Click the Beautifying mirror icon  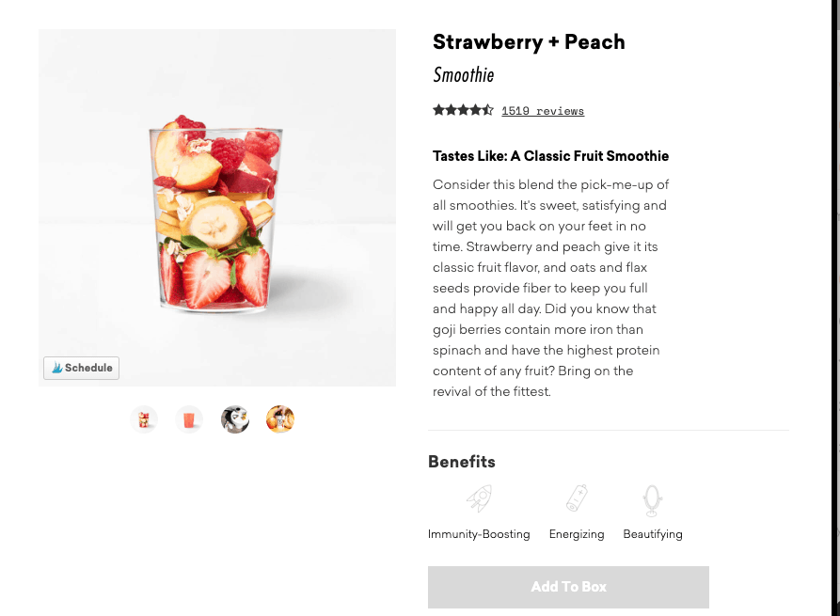coord(652,500)
